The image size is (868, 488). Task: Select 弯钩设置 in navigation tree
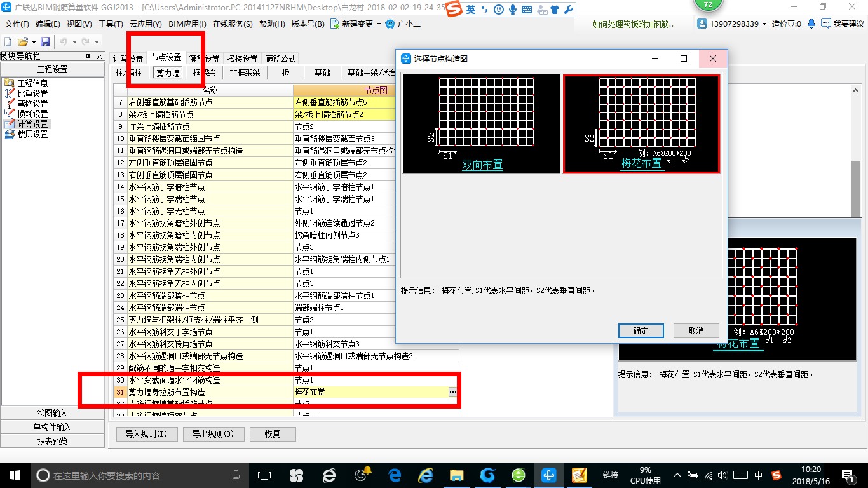click(32, 104)
